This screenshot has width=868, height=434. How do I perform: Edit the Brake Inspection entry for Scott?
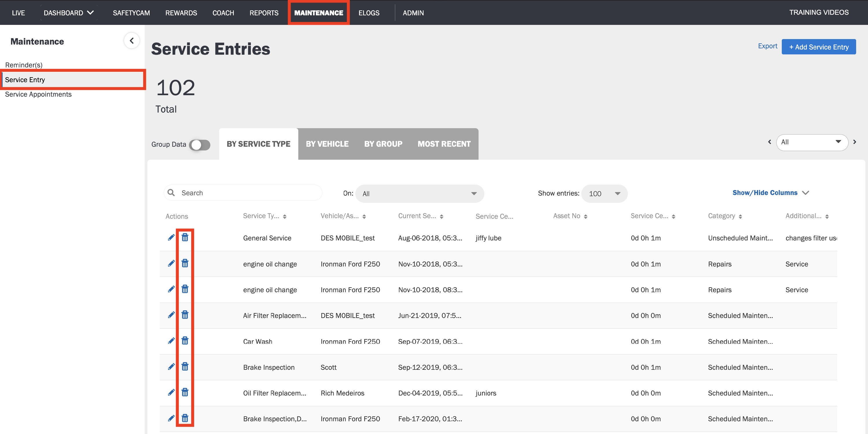(171, 367)
